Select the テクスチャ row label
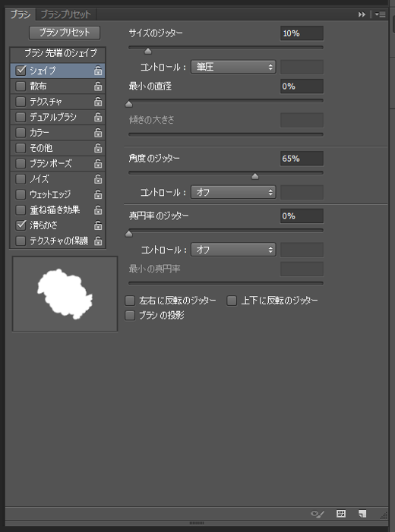Viewport: 395px width, 532px height. point(46,102)
